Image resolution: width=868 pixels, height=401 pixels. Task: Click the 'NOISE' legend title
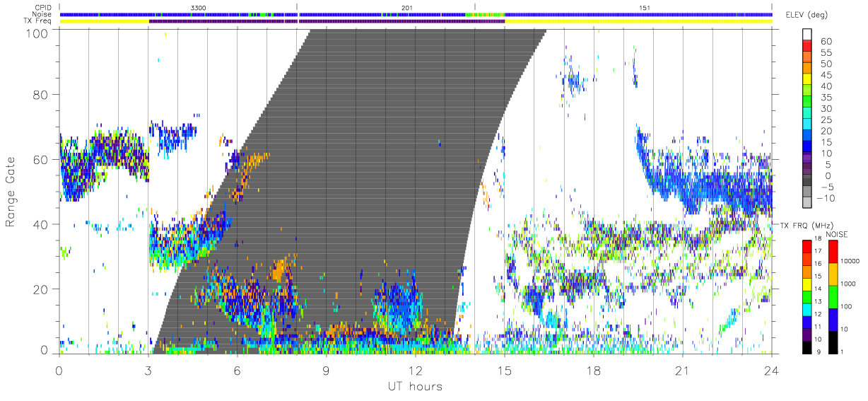tap(836, 233)
